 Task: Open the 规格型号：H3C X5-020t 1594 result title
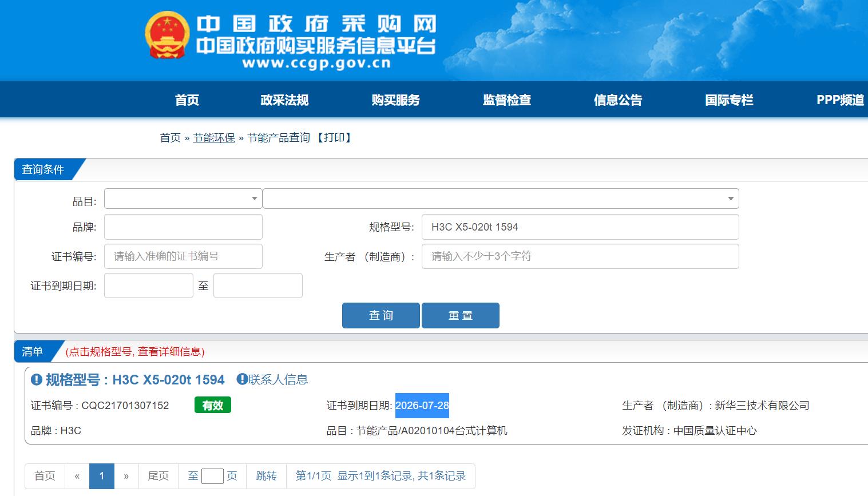tap(135, 379)
